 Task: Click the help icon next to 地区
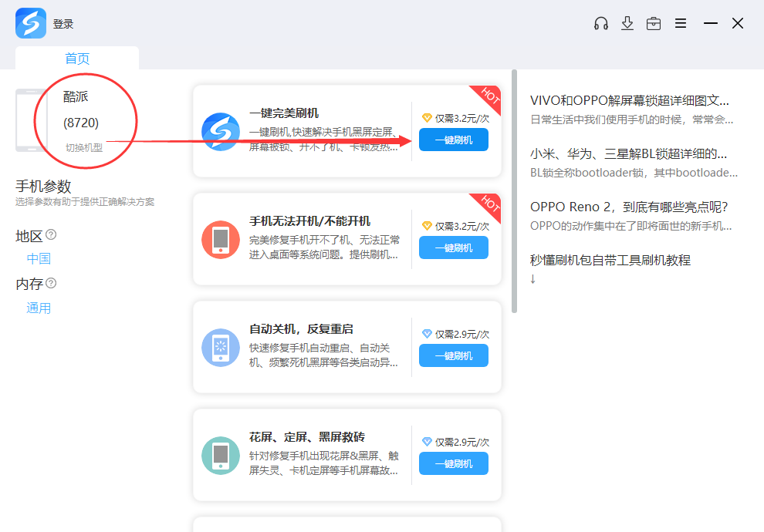(51, 235)
